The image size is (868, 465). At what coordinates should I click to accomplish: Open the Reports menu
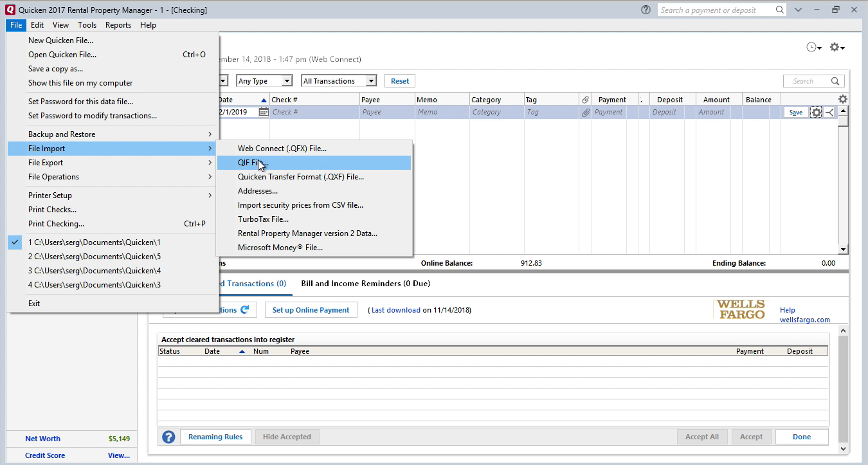point(118,25)
